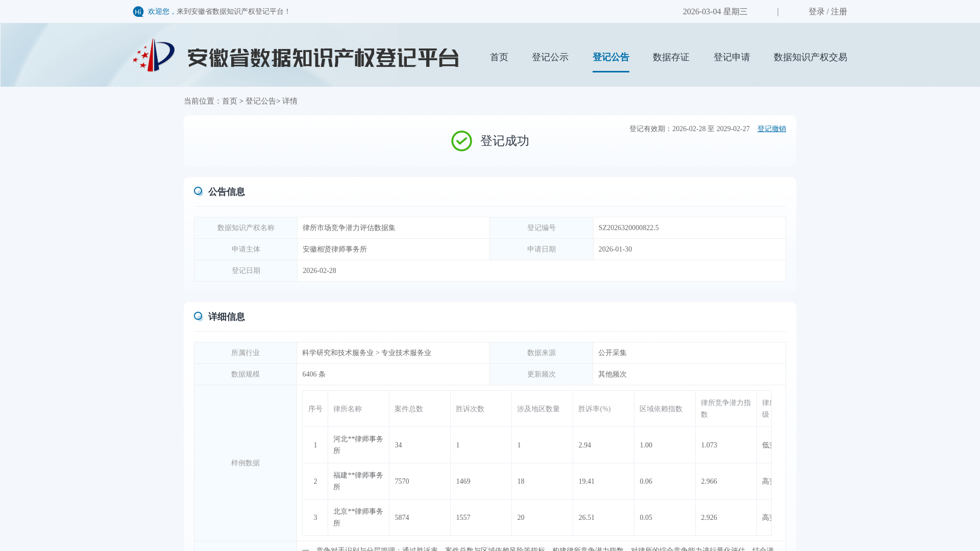Viewport: 980px width, 551px height.
Task: Click the registration validity period text
Action: 690,129
